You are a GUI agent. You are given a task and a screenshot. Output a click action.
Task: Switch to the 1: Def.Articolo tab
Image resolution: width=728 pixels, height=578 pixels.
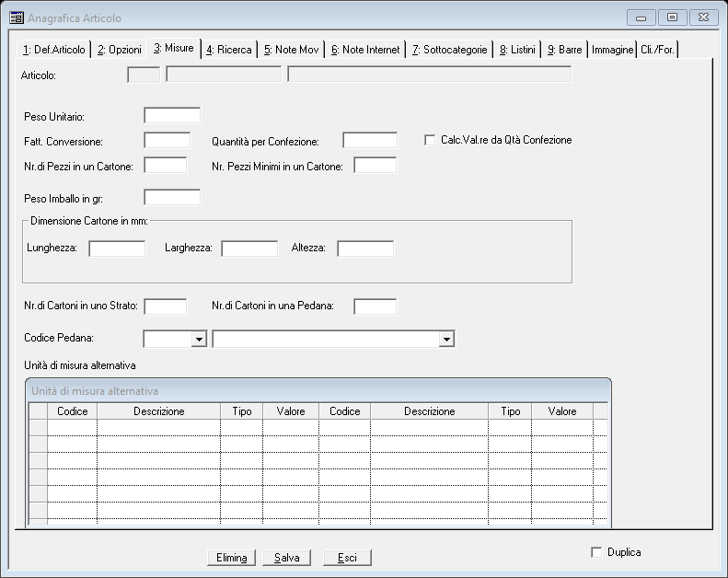[x=54, y=50]
